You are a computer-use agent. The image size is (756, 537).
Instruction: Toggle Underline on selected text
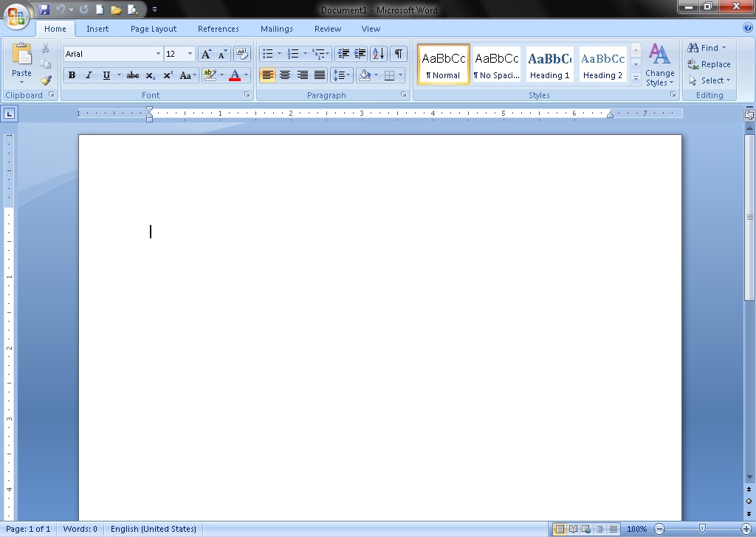click(x=106, y=75)
